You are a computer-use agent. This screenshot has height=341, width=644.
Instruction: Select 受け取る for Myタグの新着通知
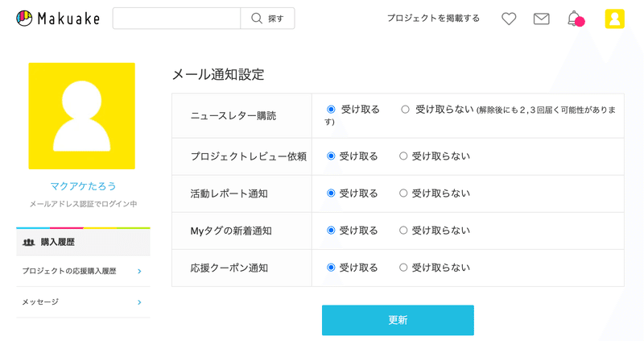[x=331, y=230]
